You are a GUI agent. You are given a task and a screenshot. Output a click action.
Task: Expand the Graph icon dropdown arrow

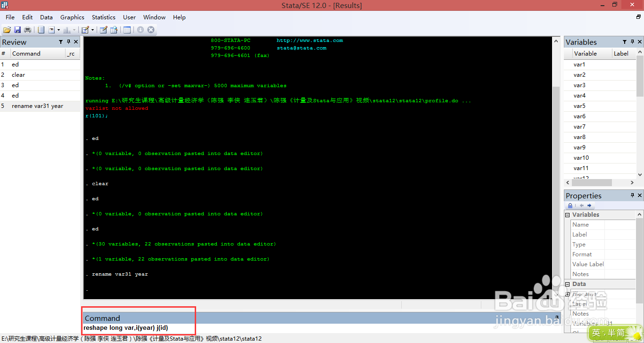pos(74,30)
